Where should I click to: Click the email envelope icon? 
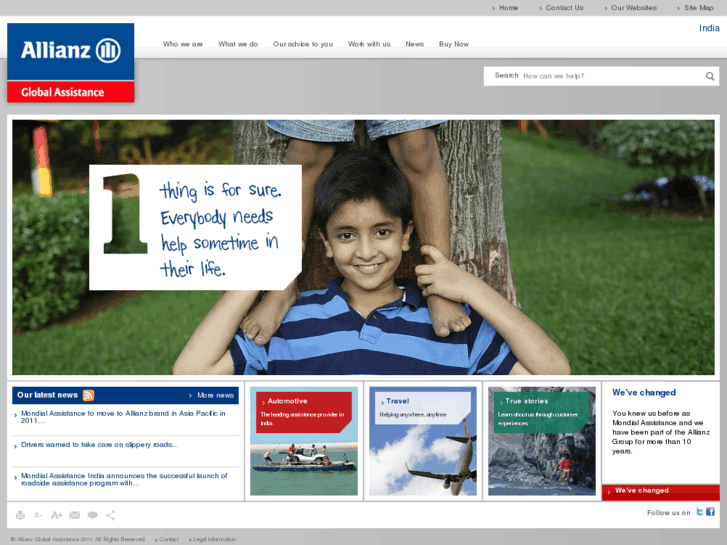click(x=74, y=515)
